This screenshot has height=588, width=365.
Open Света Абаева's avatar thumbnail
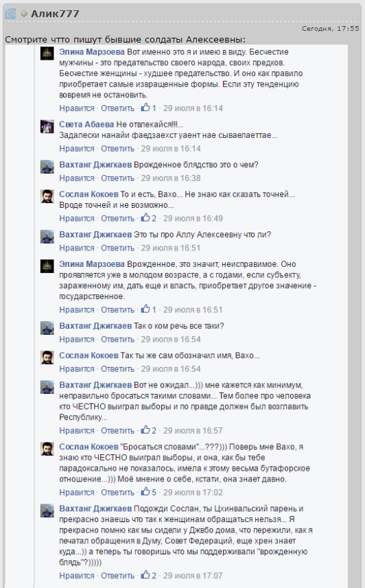click(47, 127)
